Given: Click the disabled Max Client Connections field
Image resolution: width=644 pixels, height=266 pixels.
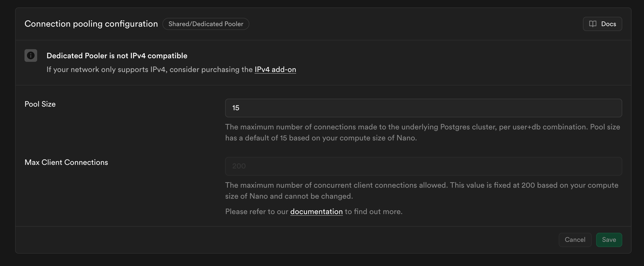Looking at the screenshot, I should click(x=423, y=166).
